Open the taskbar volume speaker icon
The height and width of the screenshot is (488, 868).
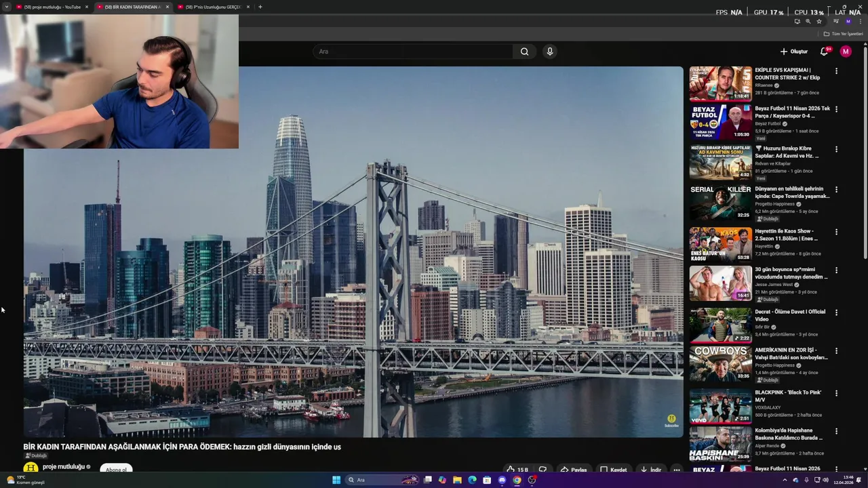(x=826, y=480)
